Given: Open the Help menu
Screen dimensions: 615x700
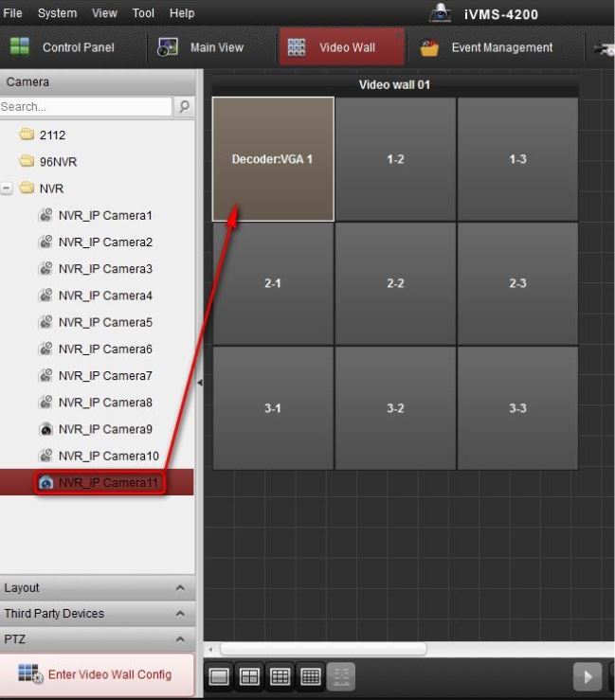Looking at the screenshot, I should click(182, 13).
